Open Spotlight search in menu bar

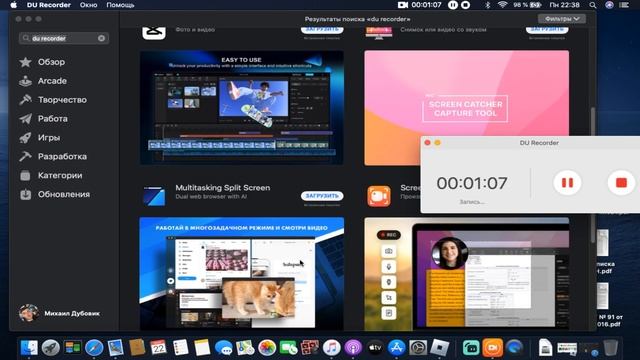pyautogui.click(x=593, y=5)
